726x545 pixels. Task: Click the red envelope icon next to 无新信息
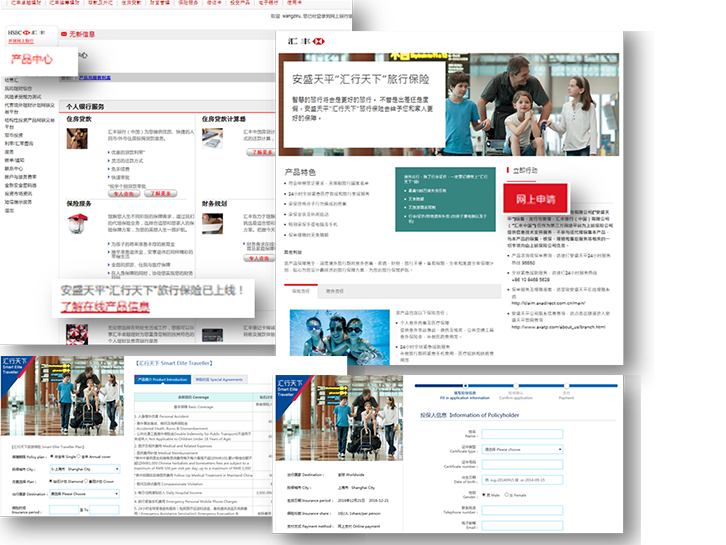(x=64, y=34)
